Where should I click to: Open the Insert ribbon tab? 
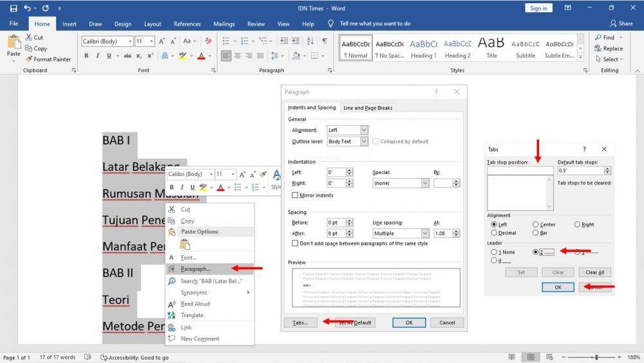tap(70, 24)
